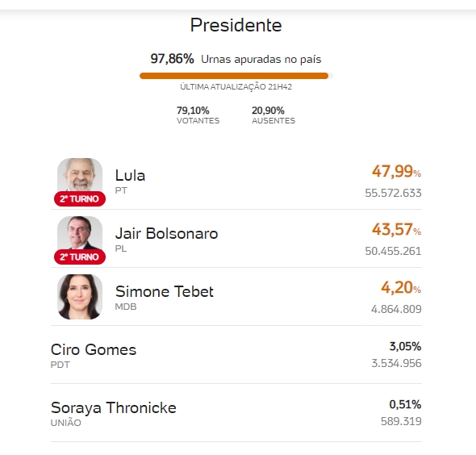Click the 2º TURNO badge under Bolsonaro
This screenshot has height=455, width=476.
tap(80, 257)
